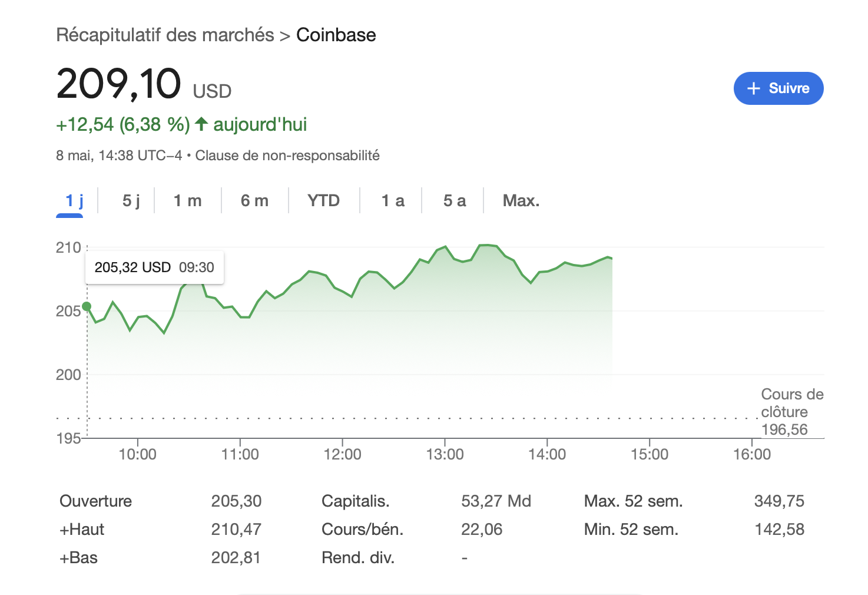The image size is (868, 595).
Task: Switch to the 5 j tab
Action: coord(131,201)
